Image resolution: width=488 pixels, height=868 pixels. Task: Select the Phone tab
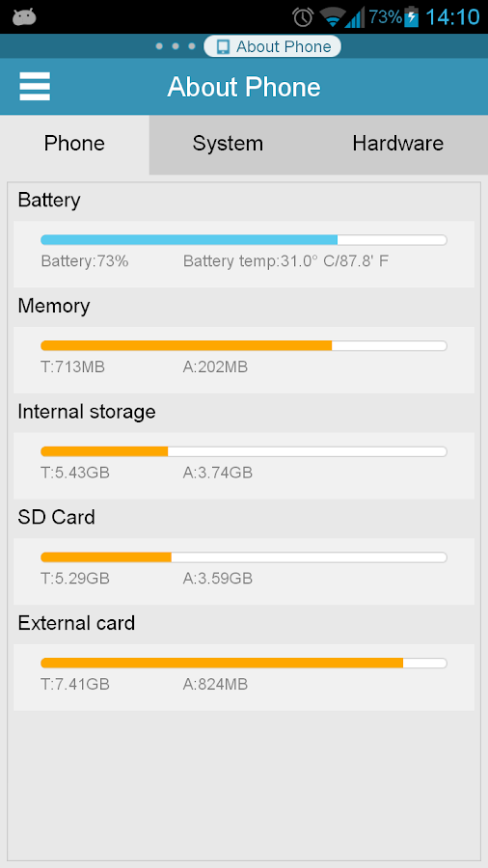click(74, 144)
